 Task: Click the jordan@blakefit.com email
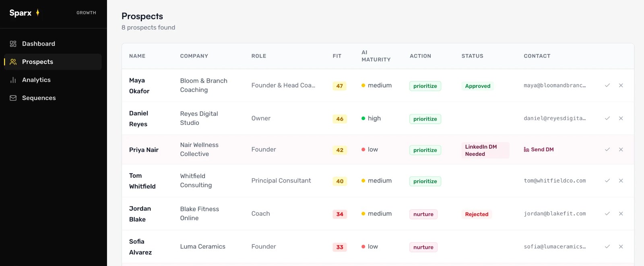[x=555, y=214]
